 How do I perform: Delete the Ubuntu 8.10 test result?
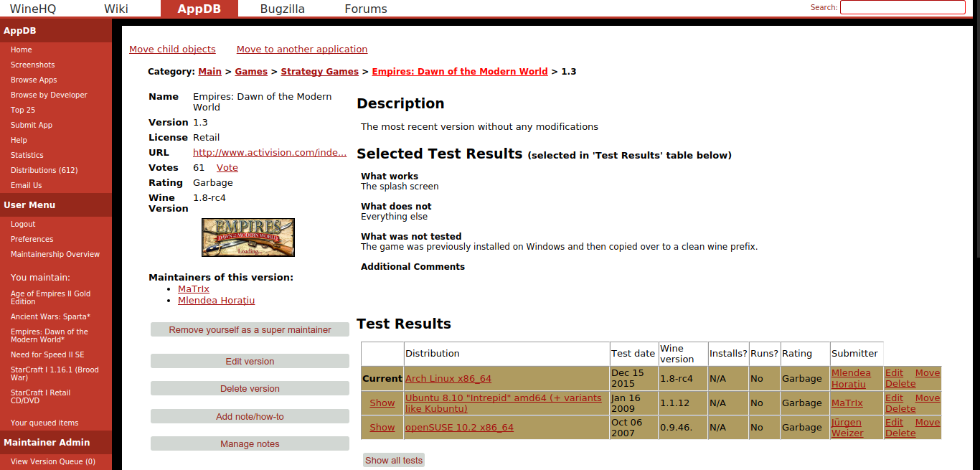900,408
